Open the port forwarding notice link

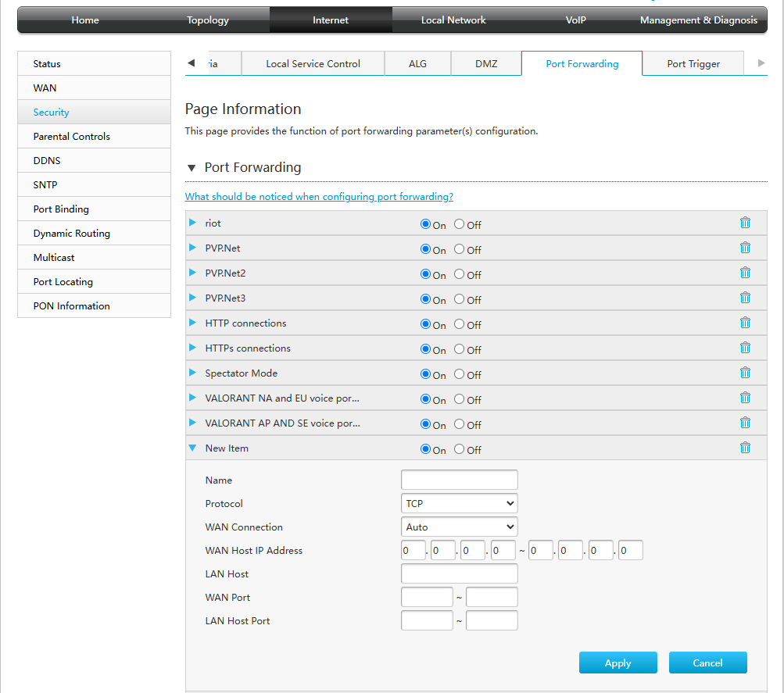pyautogui.click(x=319, y=196)
